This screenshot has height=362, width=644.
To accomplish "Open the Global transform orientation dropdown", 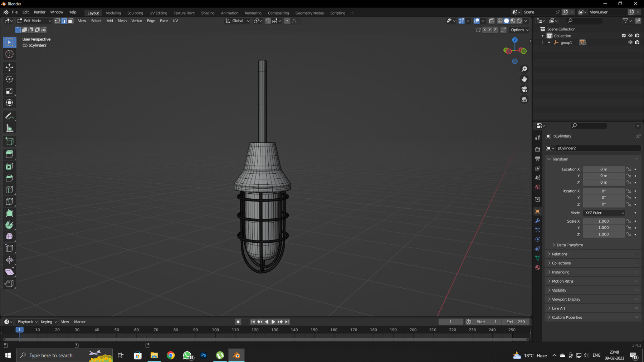I will 236,21.
